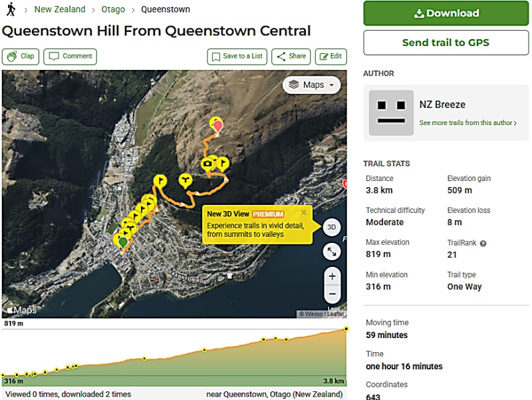
Task: Close the New 3D View tooltip
Action: click(x=304, y=213)
